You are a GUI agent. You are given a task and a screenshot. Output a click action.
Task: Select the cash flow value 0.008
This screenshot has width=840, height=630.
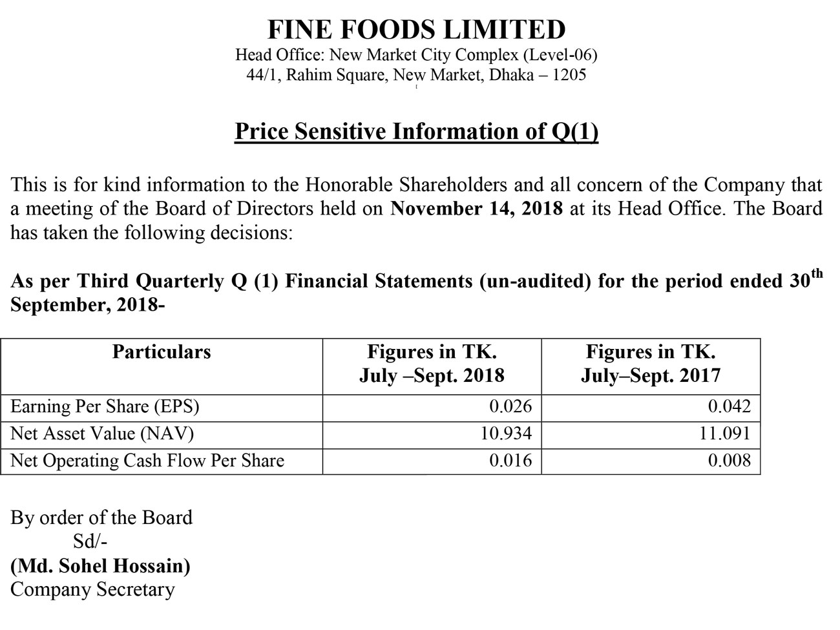730,461
